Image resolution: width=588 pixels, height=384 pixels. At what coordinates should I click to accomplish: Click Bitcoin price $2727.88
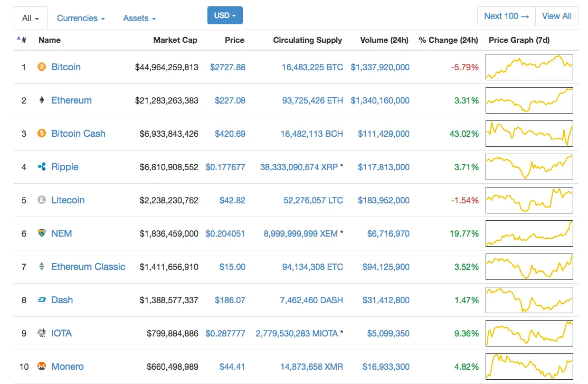pyautogui.click(x=227, y=67)
